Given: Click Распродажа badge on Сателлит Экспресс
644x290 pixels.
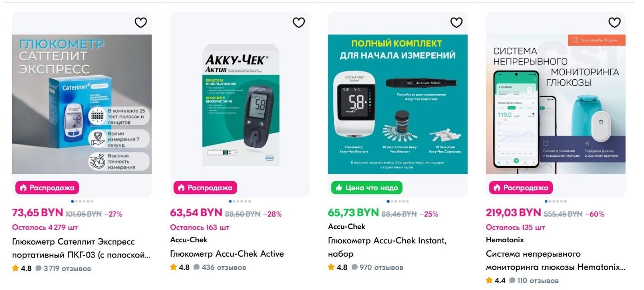Looking at the screenshot, I should 47,188.
